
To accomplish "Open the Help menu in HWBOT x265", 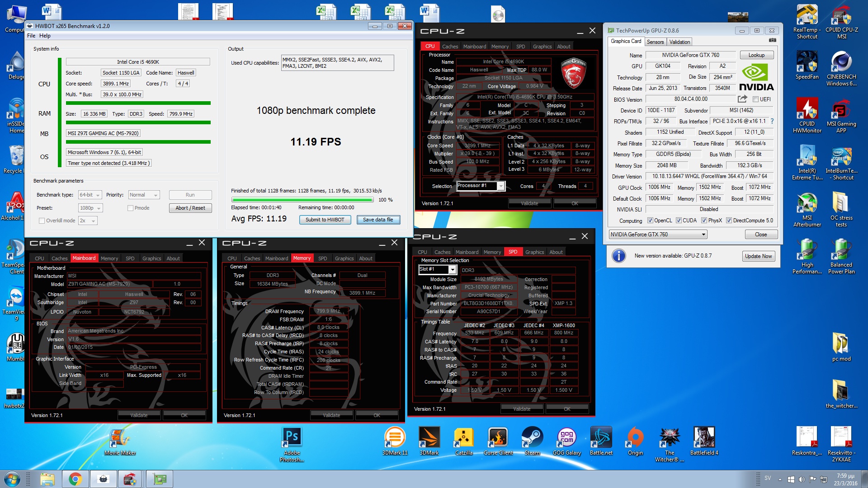I will [45, 36].
